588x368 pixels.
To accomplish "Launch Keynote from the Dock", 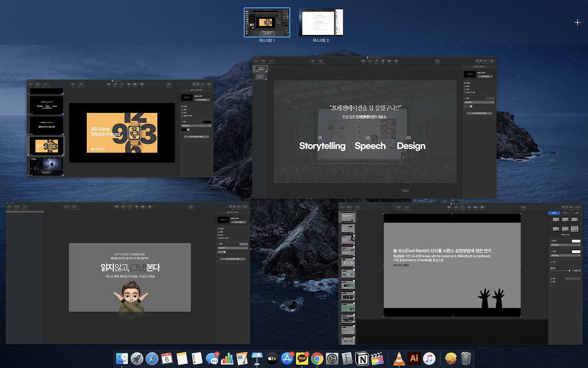I will pos(257,359).
